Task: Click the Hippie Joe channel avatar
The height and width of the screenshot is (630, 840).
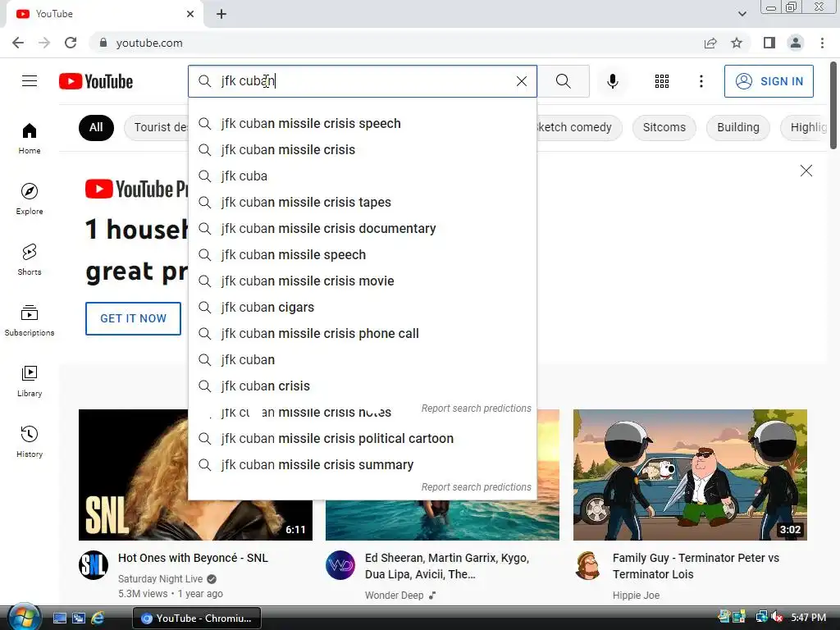Action: click(x=587, y=565)
